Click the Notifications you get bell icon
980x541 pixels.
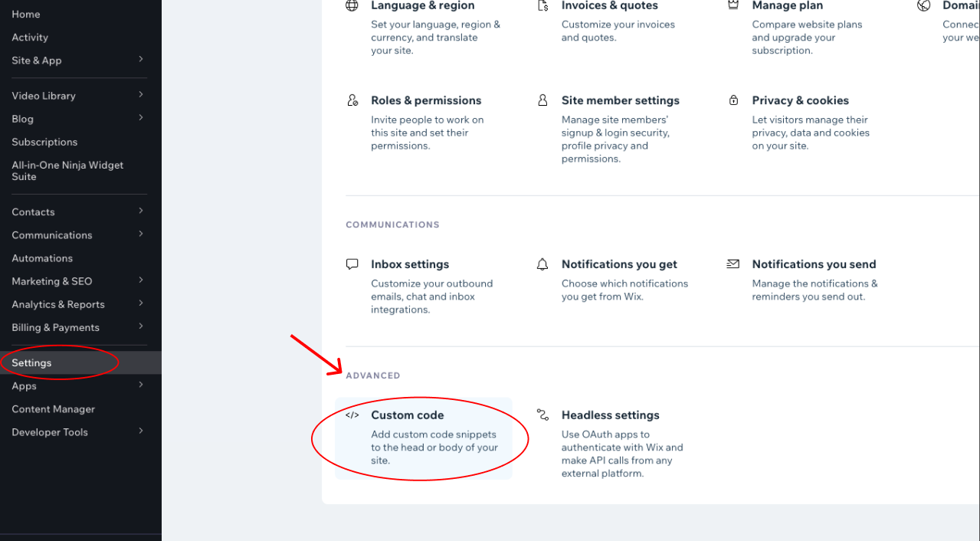click(542, 264)
